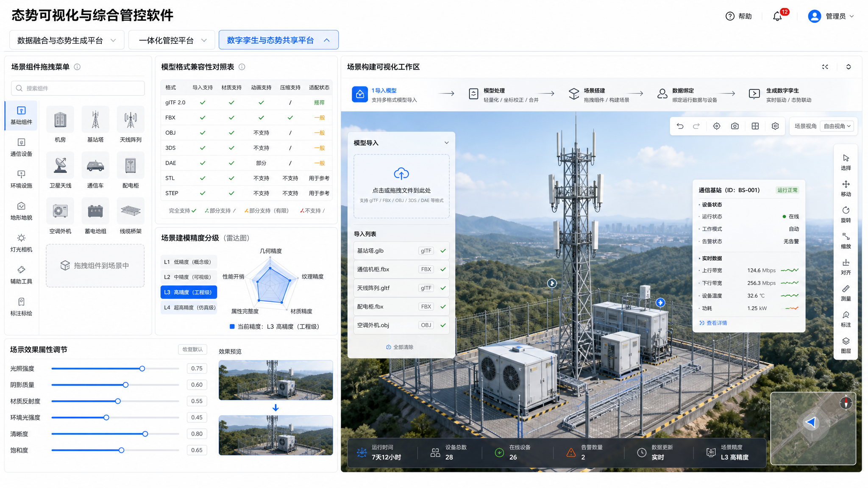Image resolution: width=868 pixels, height=488 pixels.
Task: Open the 自由视角 scene view dropdown
Action: [837, 126]
